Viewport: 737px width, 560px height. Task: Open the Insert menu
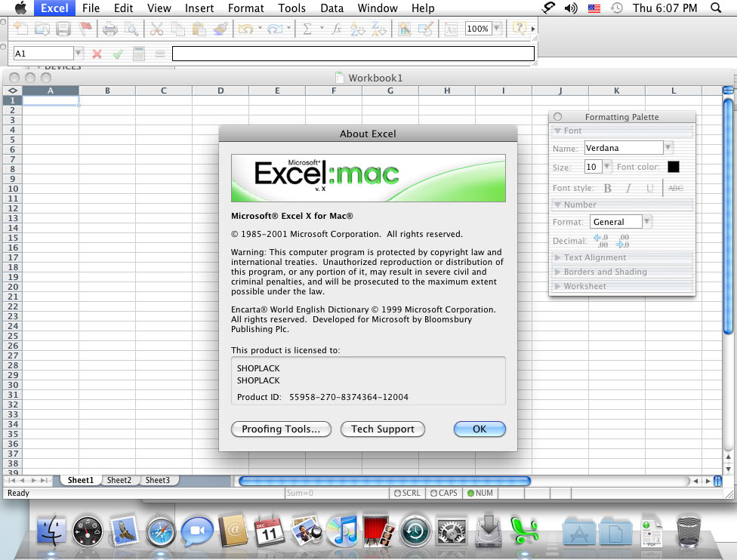199,8
